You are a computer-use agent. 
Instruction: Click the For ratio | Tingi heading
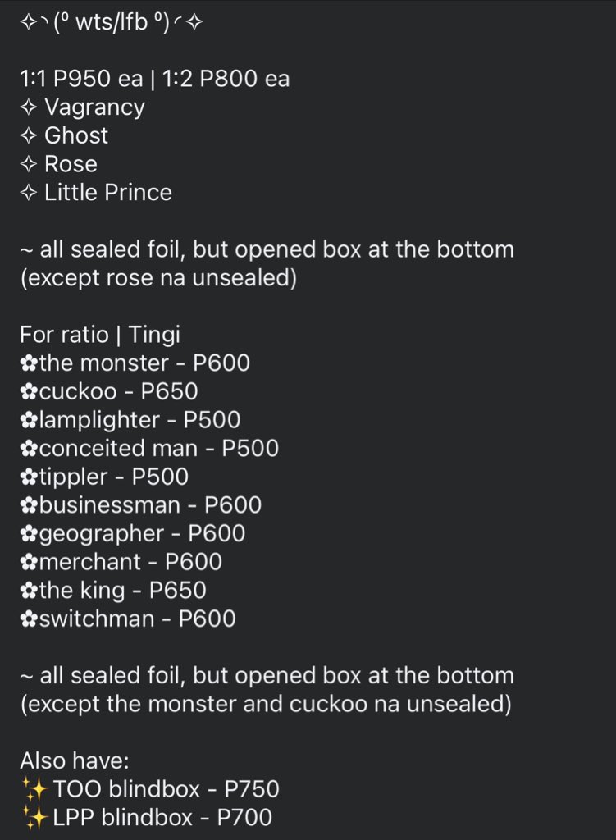(100, 336)
